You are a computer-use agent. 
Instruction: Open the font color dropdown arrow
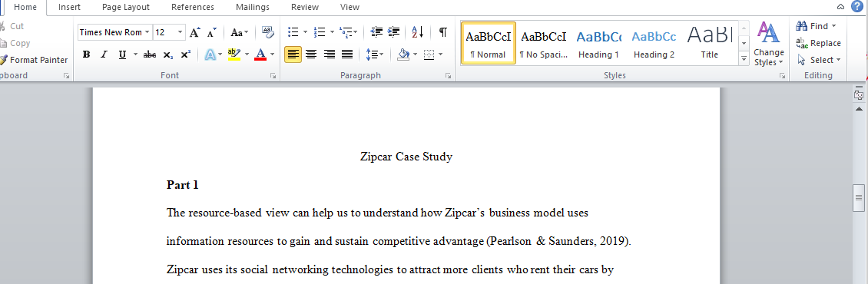coord(273,54)
